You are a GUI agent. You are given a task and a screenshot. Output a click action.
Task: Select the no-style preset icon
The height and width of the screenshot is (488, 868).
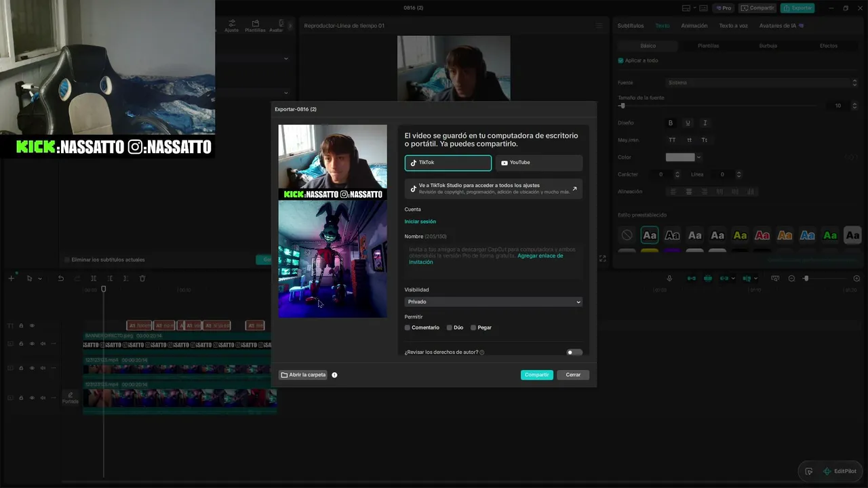point(627,235)
